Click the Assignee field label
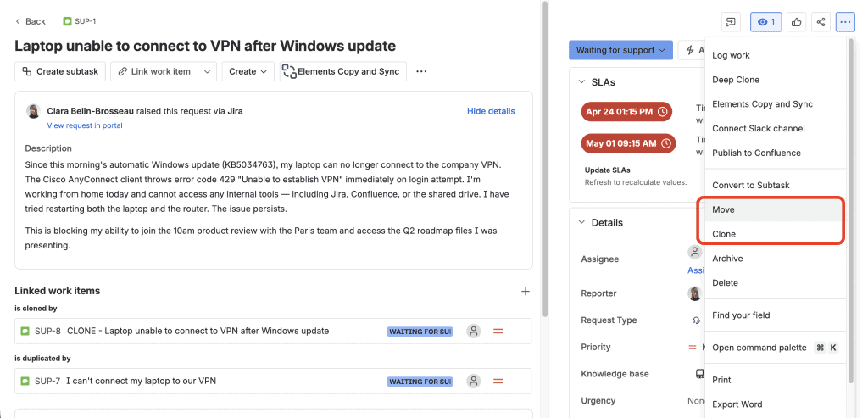868x418 pixels. [x=599, y=259]
